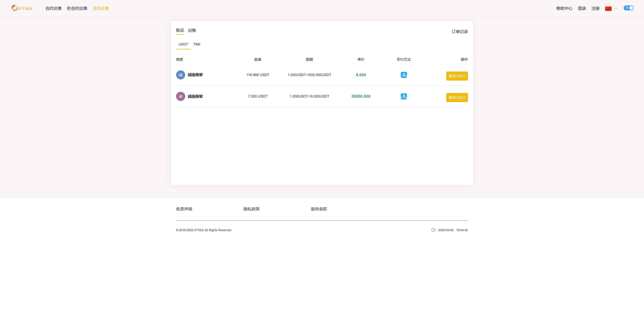The width and height of the screenshot is (644, 322).
Task: Toggle the light/dark theme switch
Action: coord(629,8)
